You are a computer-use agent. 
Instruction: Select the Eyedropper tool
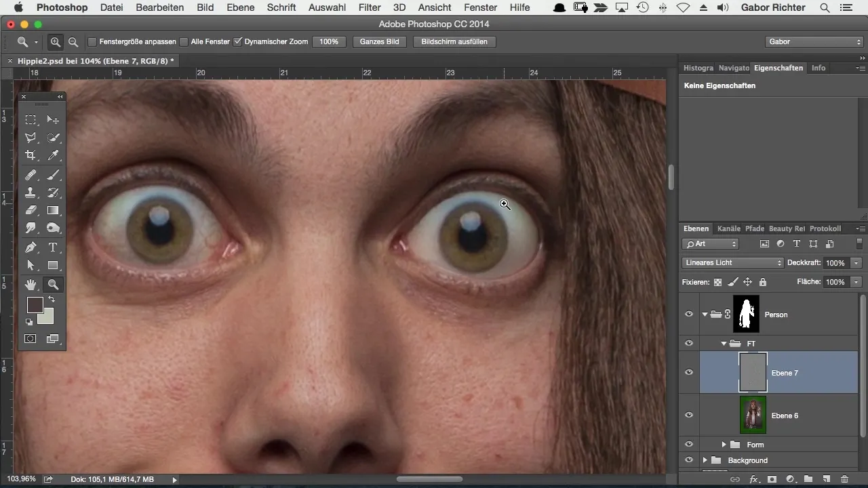53,155
